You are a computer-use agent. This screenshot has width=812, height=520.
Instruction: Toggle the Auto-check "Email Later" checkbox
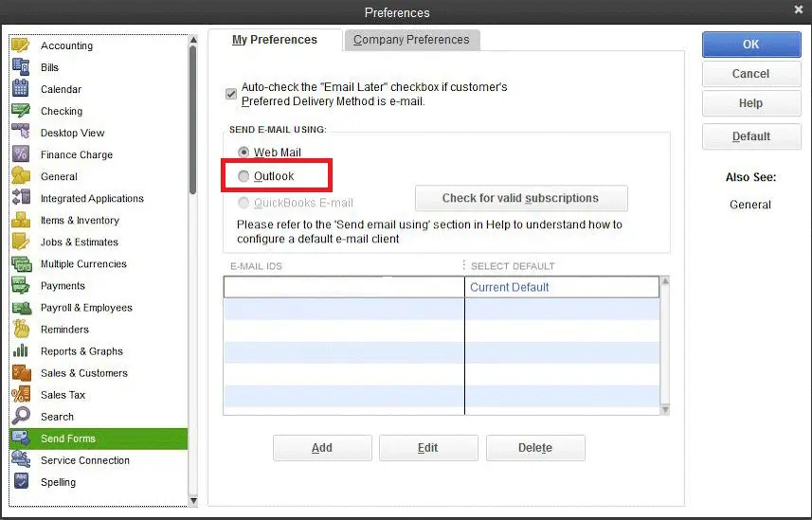click(x=230, y=94)
